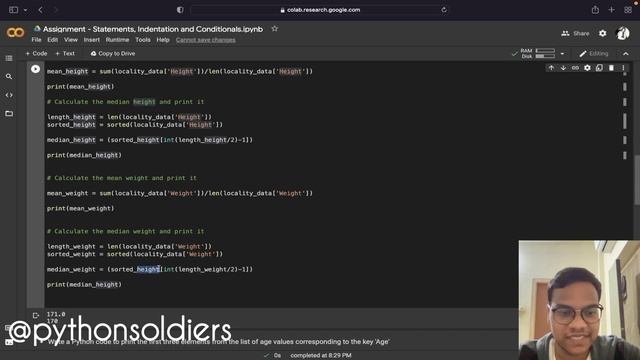The width and height of the screenshot is (640, 360).
Task: Run the code cell with the play button
Action: pos(36,69)
